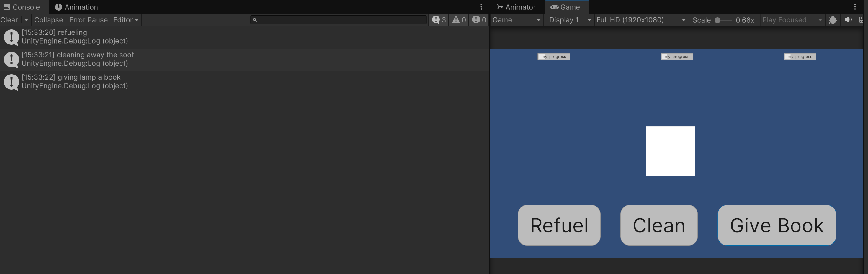Click the my-progress bar above Give Book
868x274 pixels.
click(x=800, y=57)
